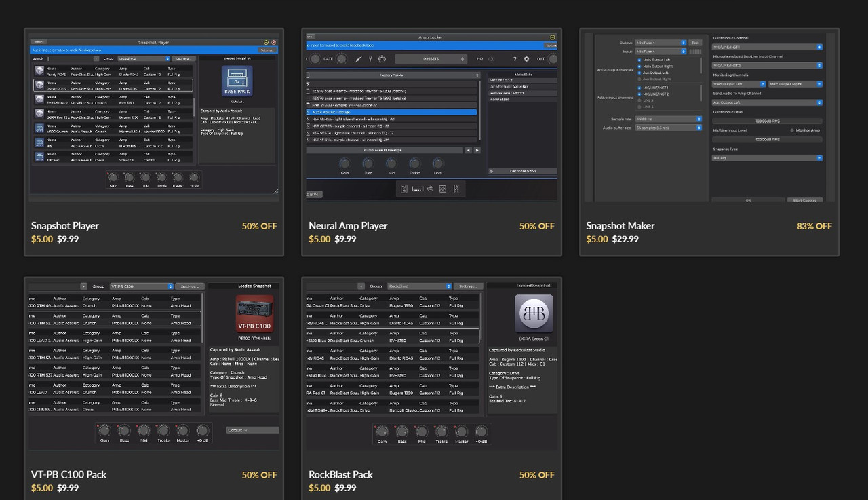Viewport: 868px width, 500px height.
Task: Select Main Output Left radio in Snapshot Maker
Action: (x=639, y=60)
